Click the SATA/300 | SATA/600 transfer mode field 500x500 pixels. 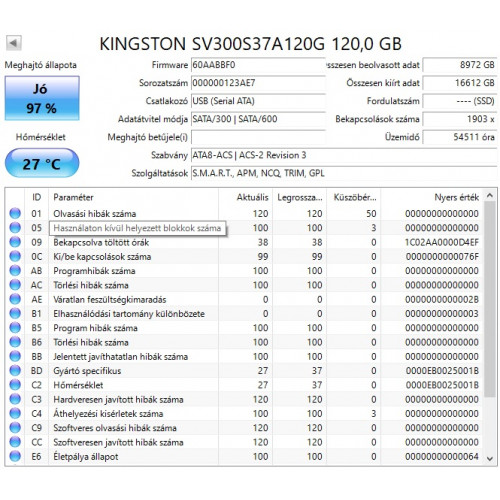click(258, 119)
